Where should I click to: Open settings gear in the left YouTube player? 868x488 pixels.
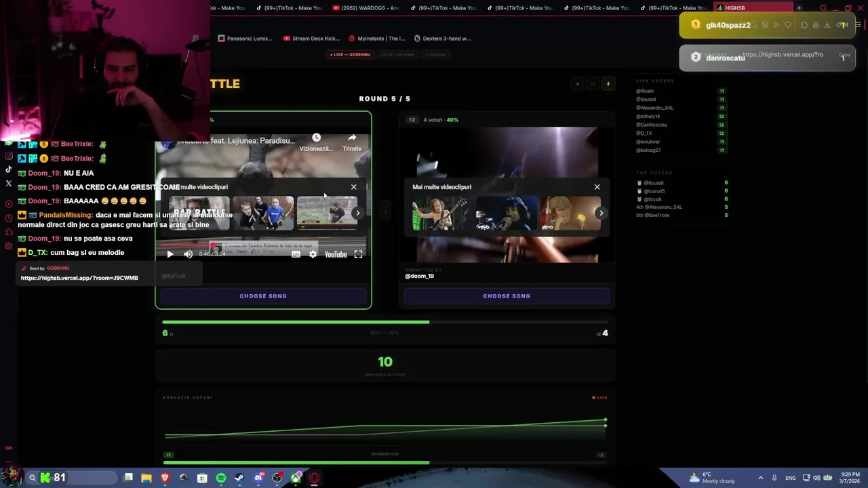[x=313, y=254]
